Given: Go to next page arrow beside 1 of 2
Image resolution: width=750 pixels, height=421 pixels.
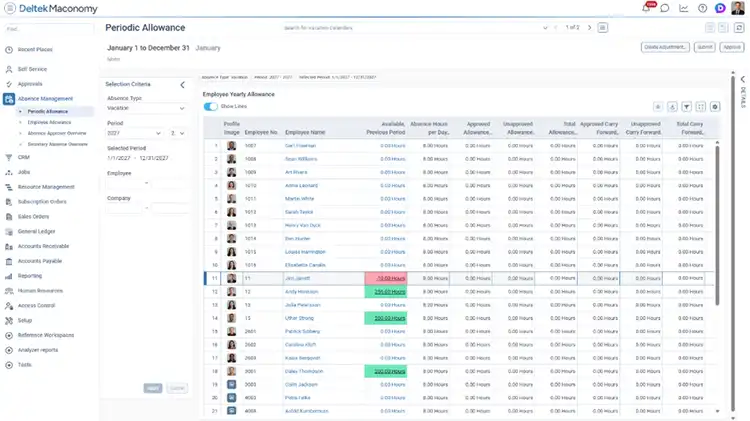Looking at the screenshot, I should click(x=589, y=28).
